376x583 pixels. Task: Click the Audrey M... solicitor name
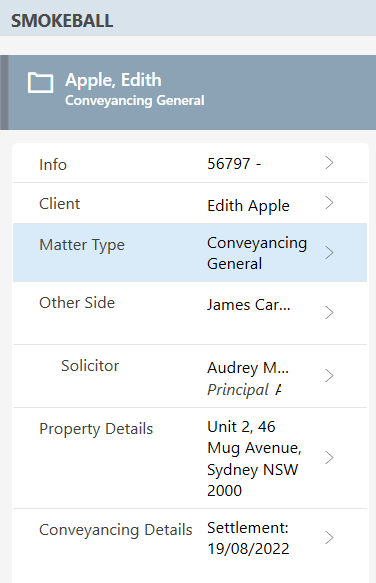coord(248,368)
